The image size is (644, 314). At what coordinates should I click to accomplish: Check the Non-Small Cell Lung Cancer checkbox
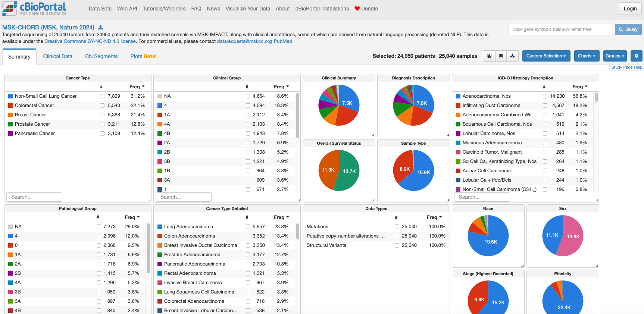102,96
